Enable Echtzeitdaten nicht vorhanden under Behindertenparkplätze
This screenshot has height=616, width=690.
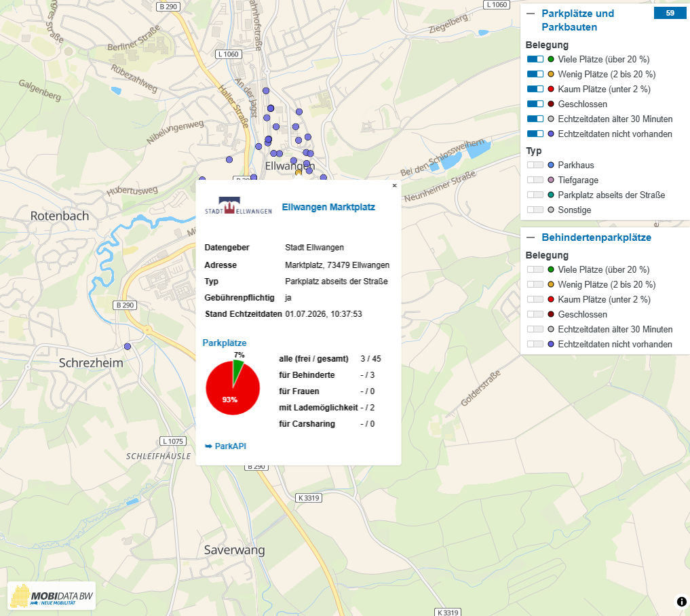pos(535,344)
